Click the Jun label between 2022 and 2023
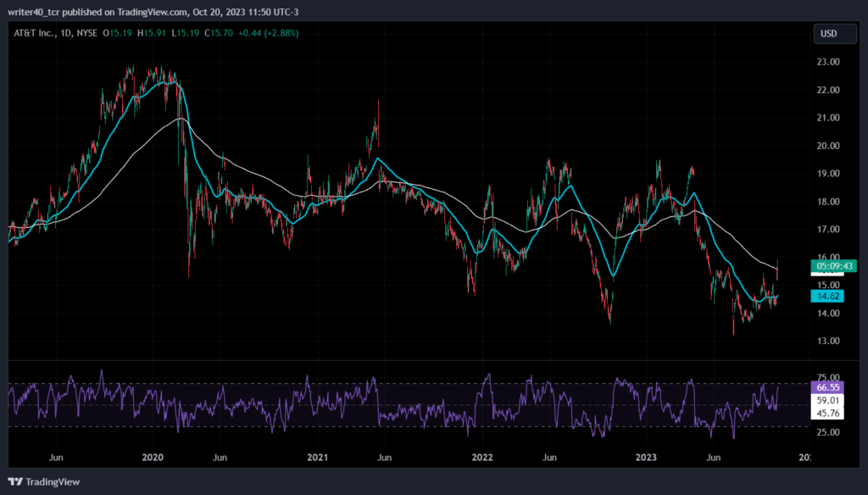Screen dimensions: 868x495 coord(549,458)
